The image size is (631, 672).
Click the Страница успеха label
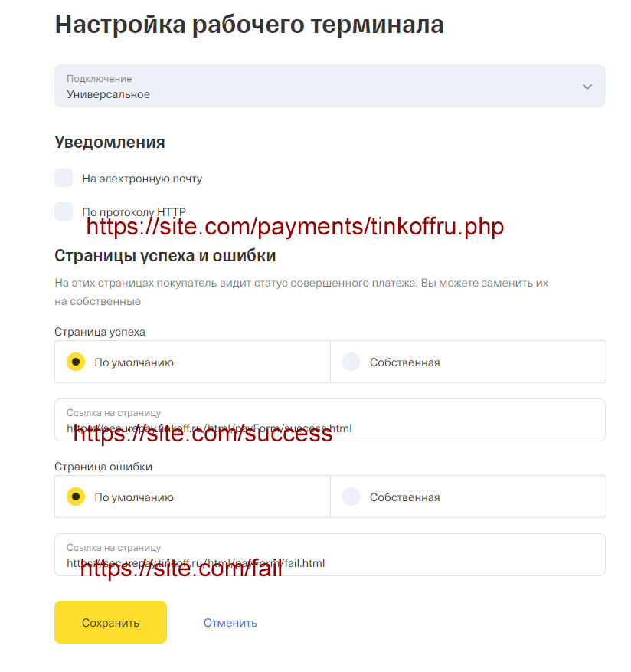(100, 332)
